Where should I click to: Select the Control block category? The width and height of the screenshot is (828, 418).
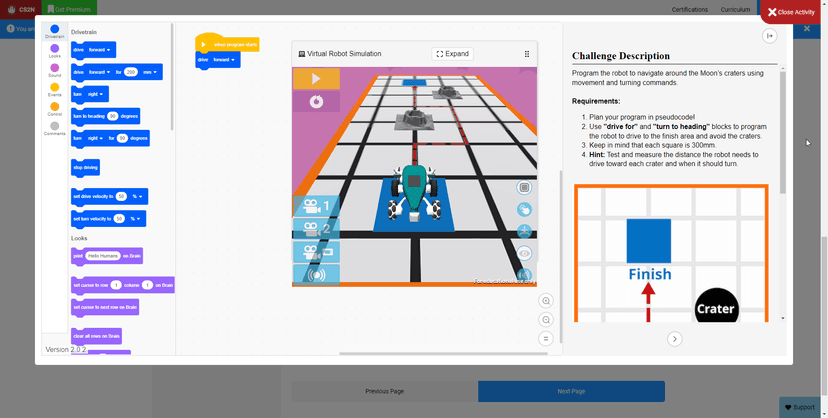pos(54,109)
